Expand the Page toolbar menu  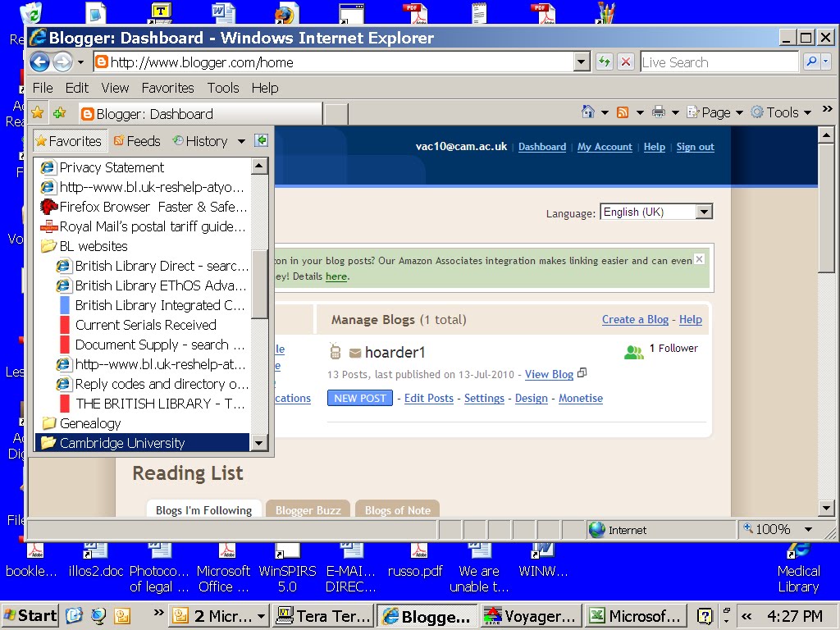[715, 112]
